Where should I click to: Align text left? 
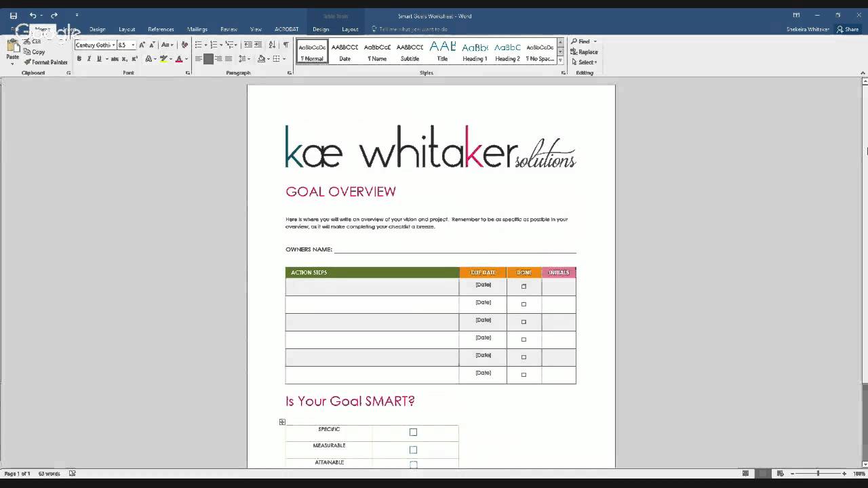(x=198, y=59)
